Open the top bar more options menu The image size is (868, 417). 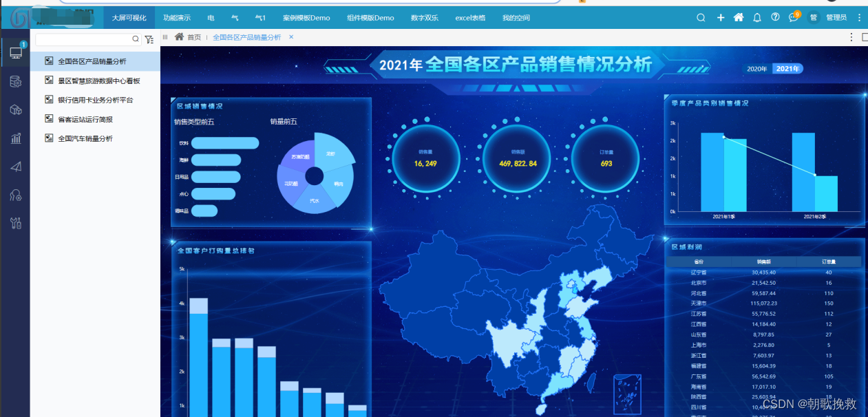[x=859, y=18]
